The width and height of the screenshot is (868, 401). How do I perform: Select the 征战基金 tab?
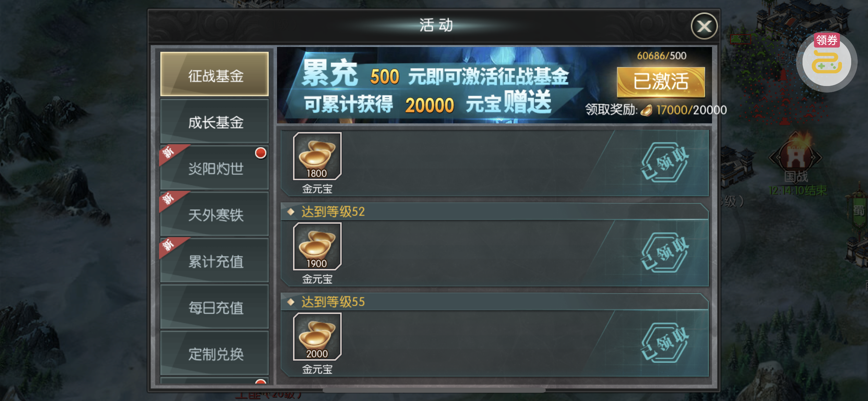(x=215, y=74)
